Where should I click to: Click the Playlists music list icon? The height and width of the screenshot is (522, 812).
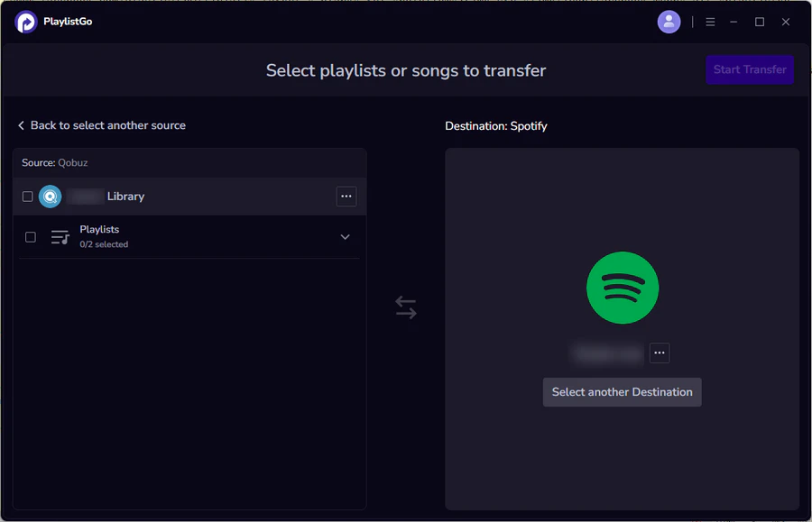point(60,237)
